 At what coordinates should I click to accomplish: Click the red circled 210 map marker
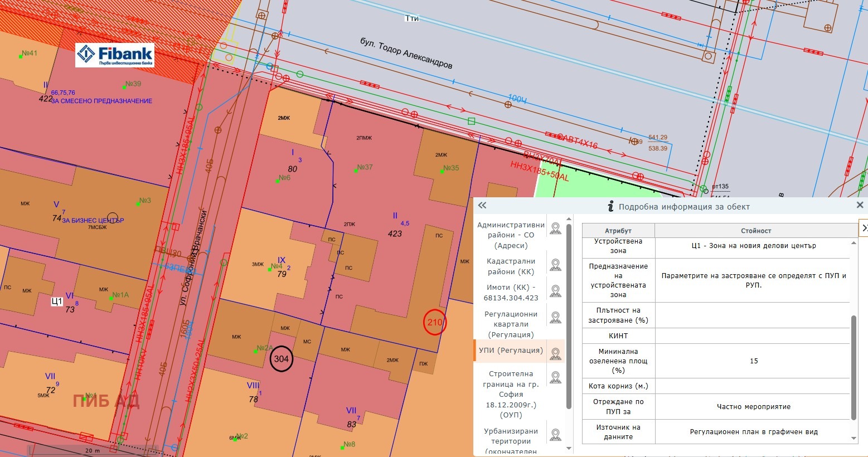(434, 322)
